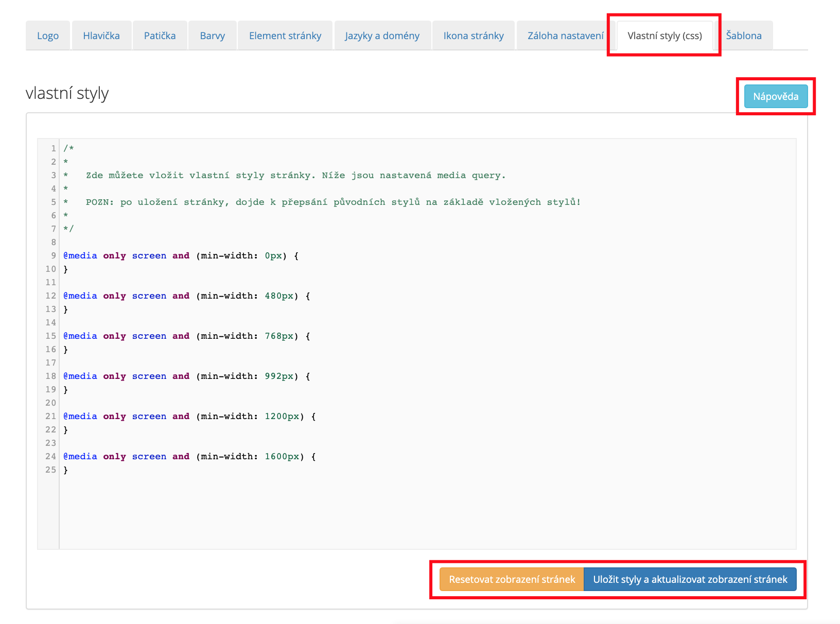Click the closing brace on line 25

click(x=65, y=470)
